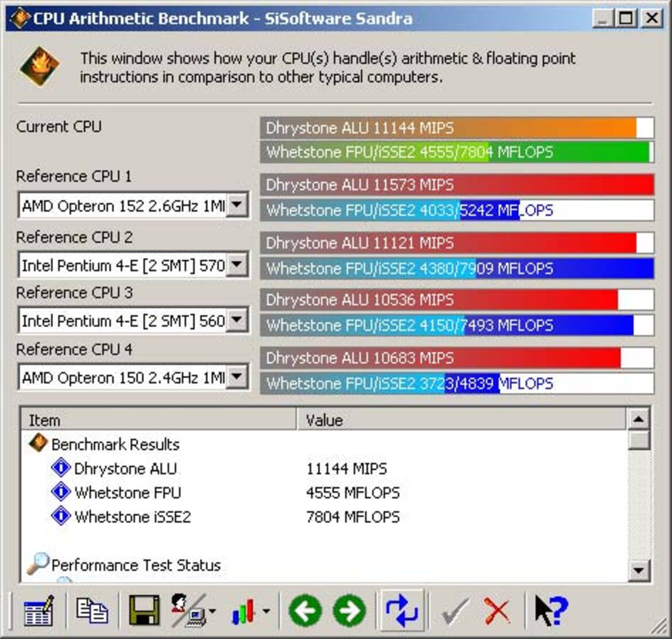Click the window resize grip corner
Screen dimensions: 672x639
point(659,627)
